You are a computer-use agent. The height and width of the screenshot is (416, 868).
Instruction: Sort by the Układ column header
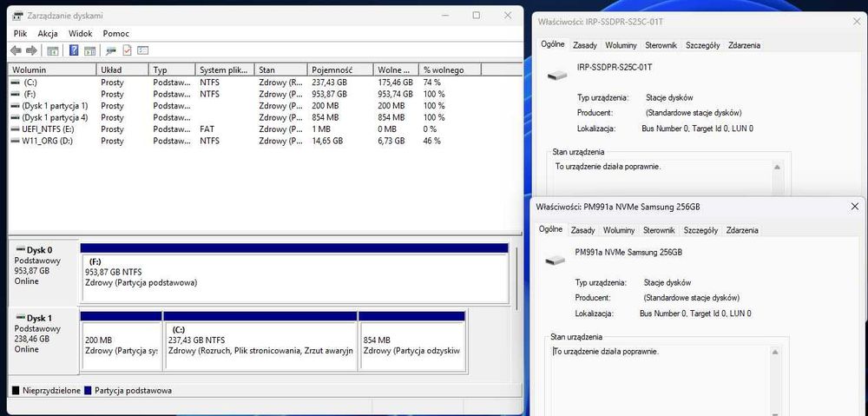(x=122, y=69)
